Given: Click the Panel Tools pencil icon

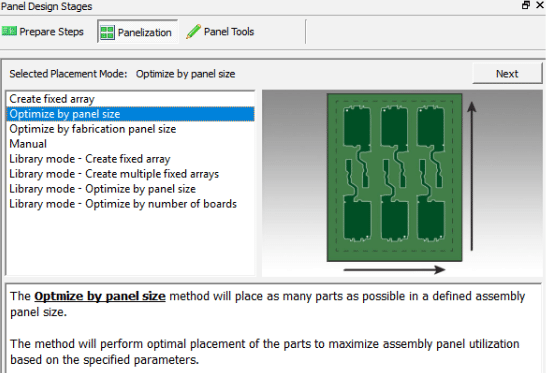Looking at the screenshot, I should tap(193, 31).
